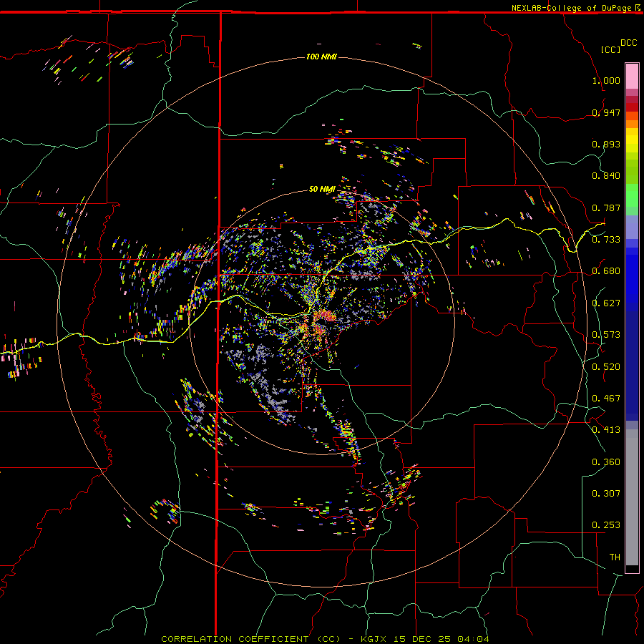
Task: Click the 50 NMI range ring label
Action: coord(322,189)
